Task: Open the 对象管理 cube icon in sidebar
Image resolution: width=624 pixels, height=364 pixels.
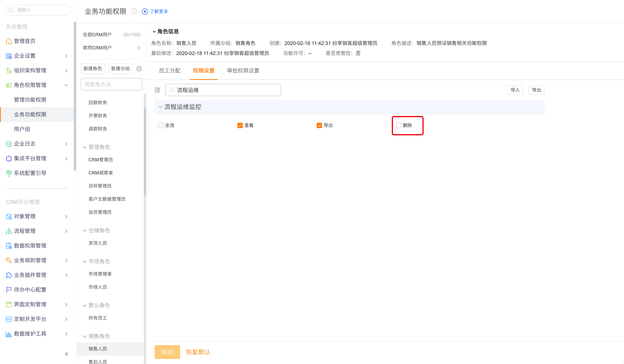Action: tap(9, 216)
